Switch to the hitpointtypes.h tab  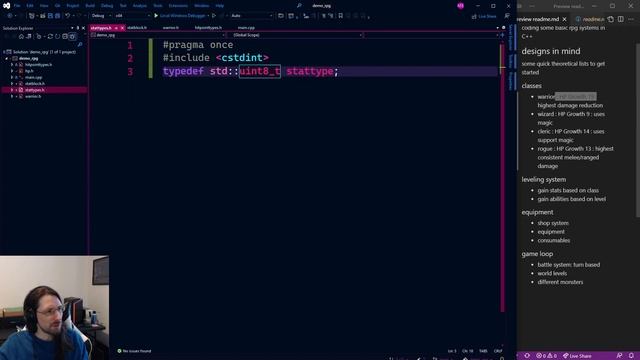click(208, 28)
